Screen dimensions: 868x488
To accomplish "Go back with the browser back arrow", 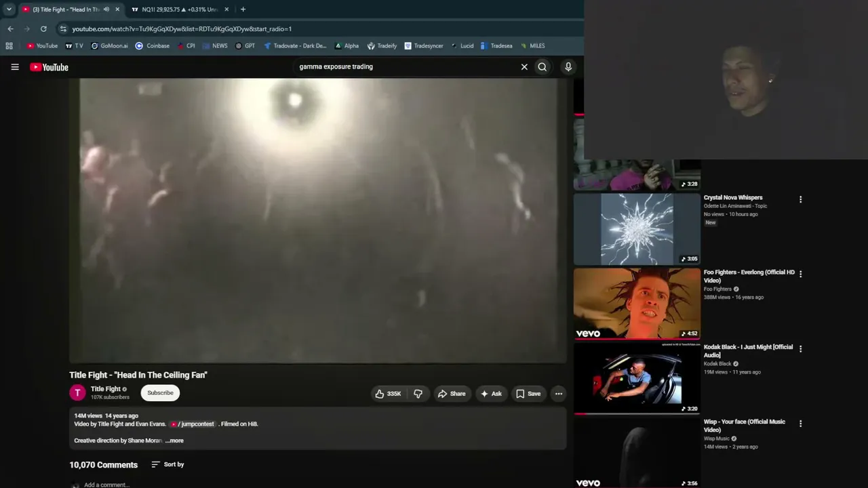I will pos(10,28).
